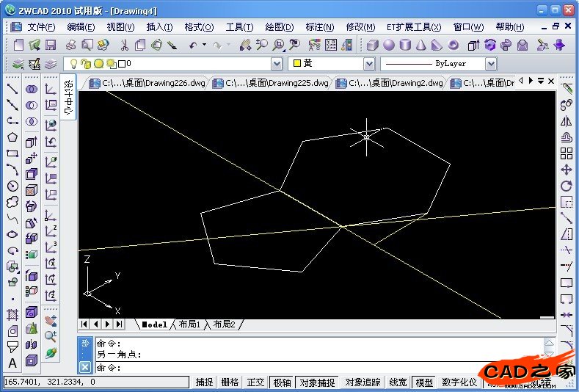579x392 pixels.
Task: Switch to the Drawing226.dwg tab
Action: [148, 83]
